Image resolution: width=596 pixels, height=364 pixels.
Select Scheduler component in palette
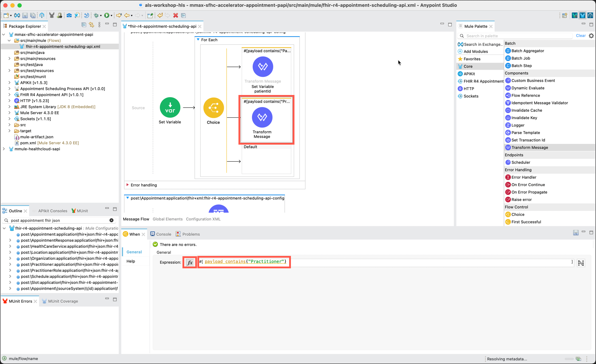518,162
